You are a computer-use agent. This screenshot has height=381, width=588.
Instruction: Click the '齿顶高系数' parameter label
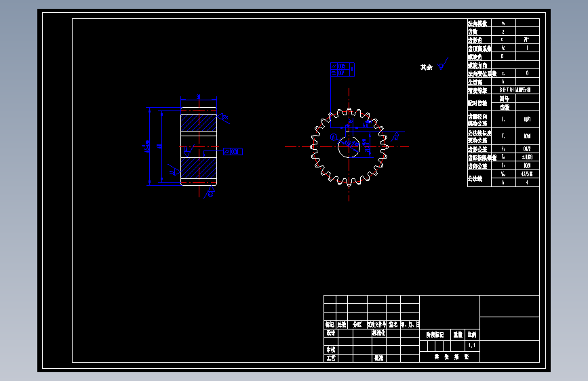(479, 48)
